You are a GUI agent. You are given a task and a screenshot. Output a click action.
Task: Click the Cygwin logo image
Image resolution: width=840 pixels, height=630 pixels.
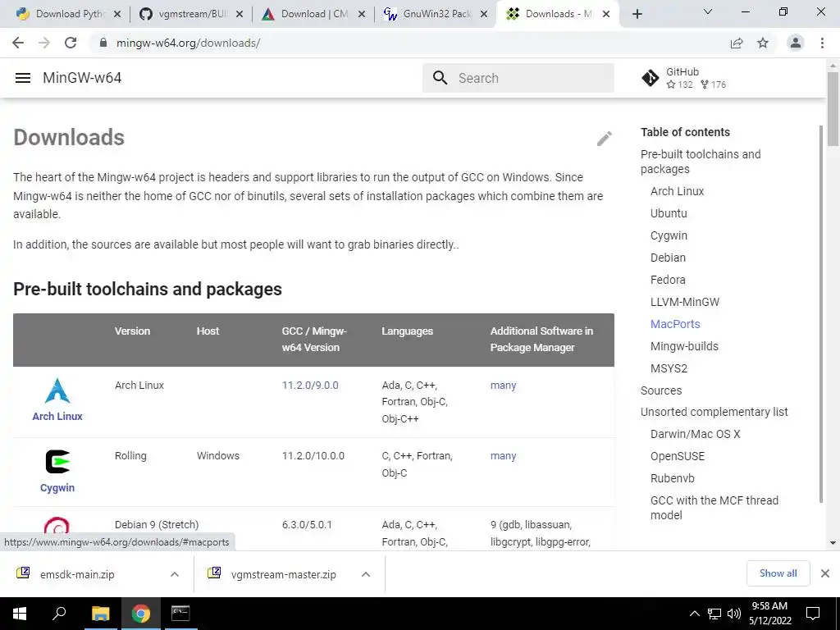(57, 462)
